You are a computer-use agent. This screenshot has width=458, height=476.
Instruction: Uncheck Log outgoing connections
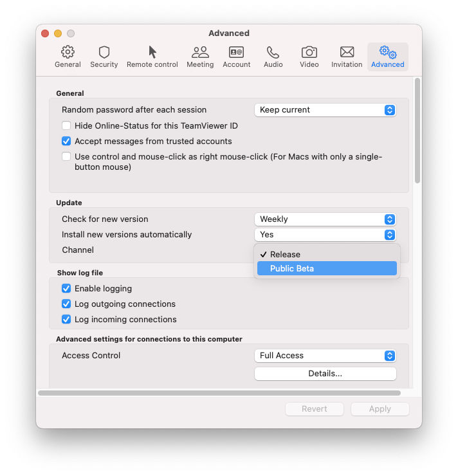click(x=66, y=304)
